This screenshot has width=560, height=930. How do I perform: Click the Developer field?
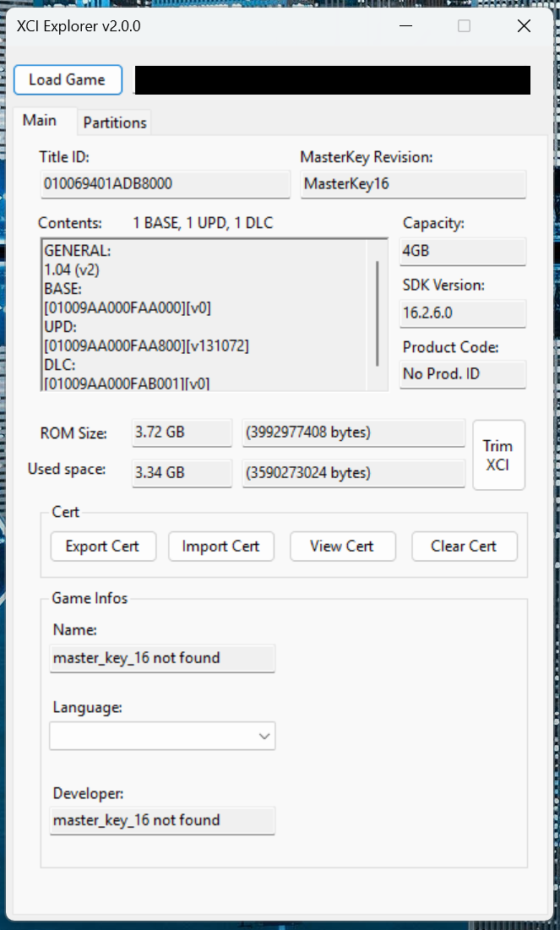point(162,820)
